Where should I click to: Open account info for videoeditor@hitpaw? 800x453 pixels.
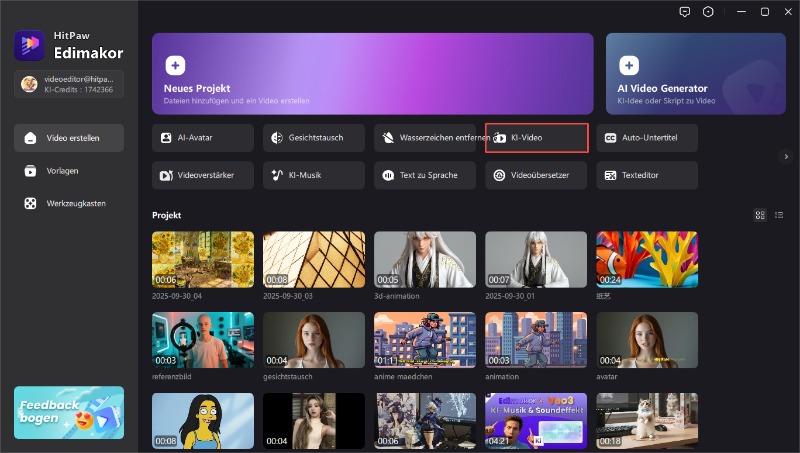[x=69, y=84]
